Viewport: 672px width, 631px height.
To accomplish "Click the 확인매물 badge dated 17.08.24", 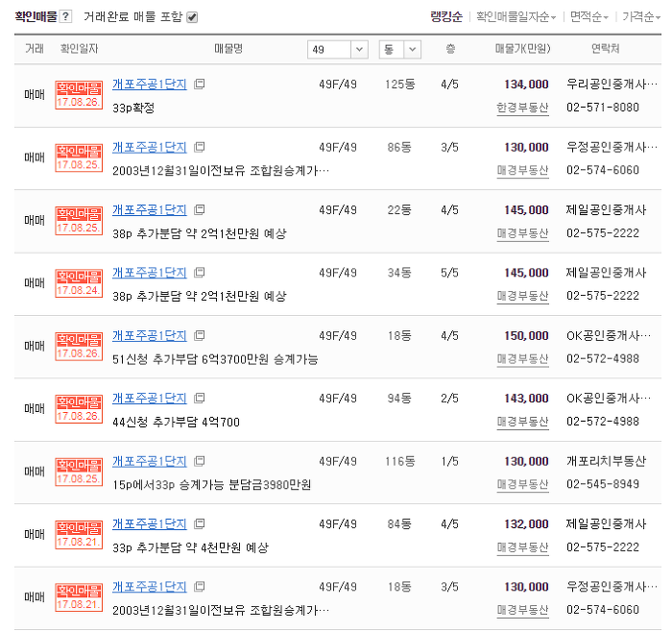I will point(79,283).
